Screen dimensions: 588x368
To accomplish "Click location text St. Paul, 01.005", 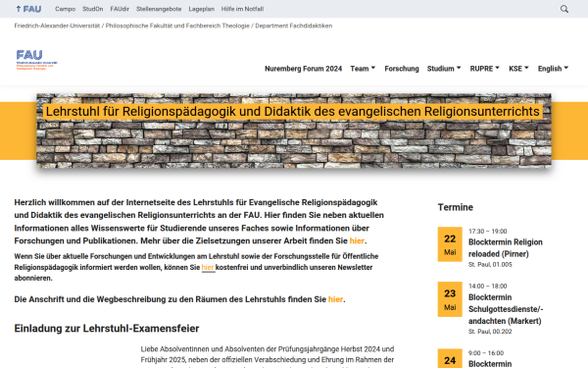I will point(490,265).
